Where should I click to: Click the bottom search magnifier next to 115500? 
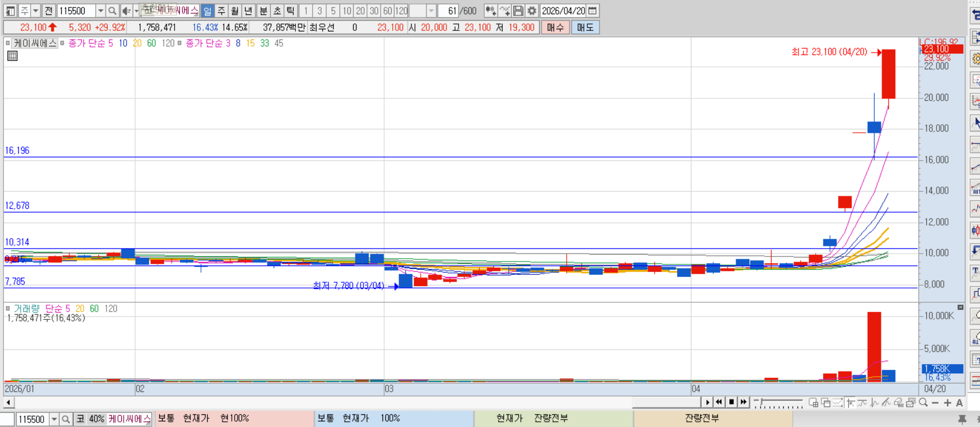coord(66,420)
